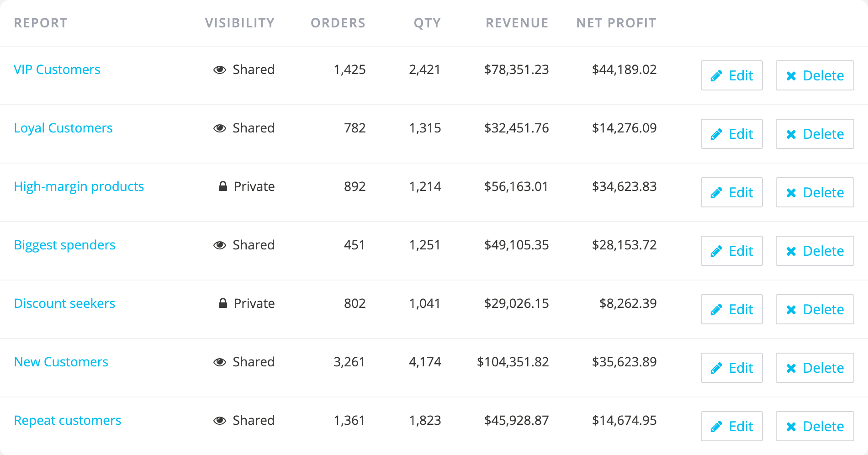The image size is (868, 455).
Task: Delete the Repeat customers report
Action: click(815, 426)
